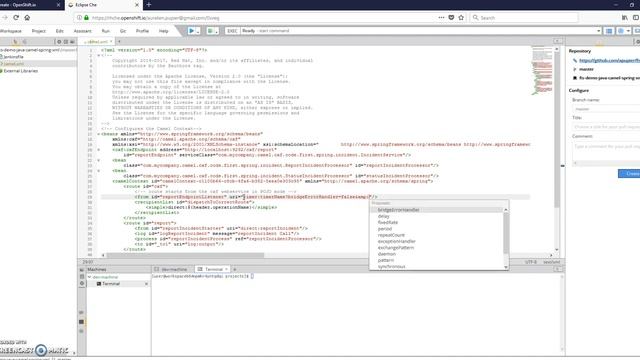The width and height of the screenshot is (640, 360).
Task: Collapse the comment block fold arrow on line 2
Action: point(98,55)
